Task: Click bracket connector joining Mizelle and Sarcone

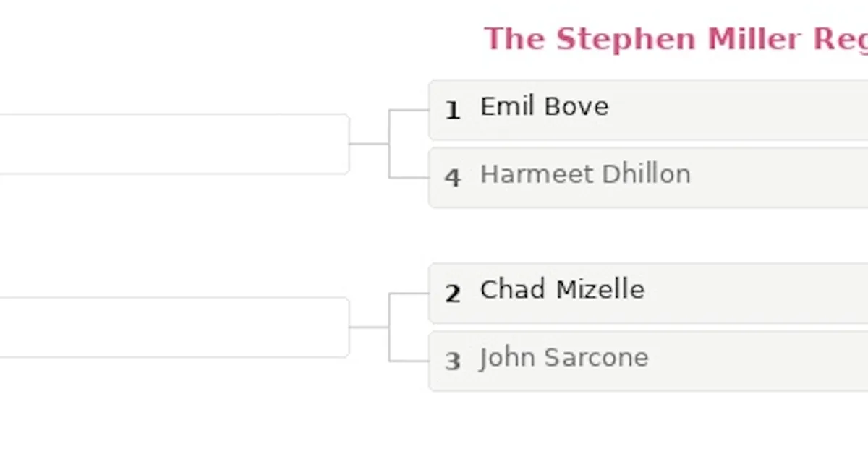Action: tap(389, 327)
